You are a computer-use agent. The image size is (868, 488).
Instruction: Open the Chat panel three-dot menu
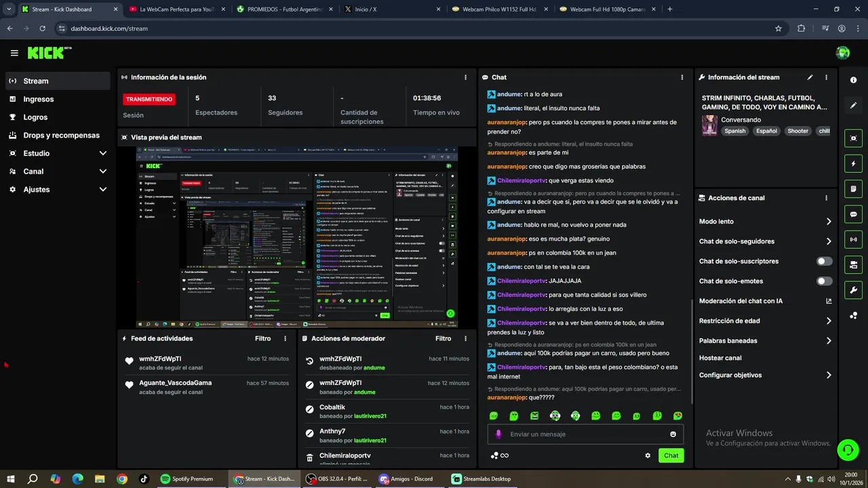(682, 77)
